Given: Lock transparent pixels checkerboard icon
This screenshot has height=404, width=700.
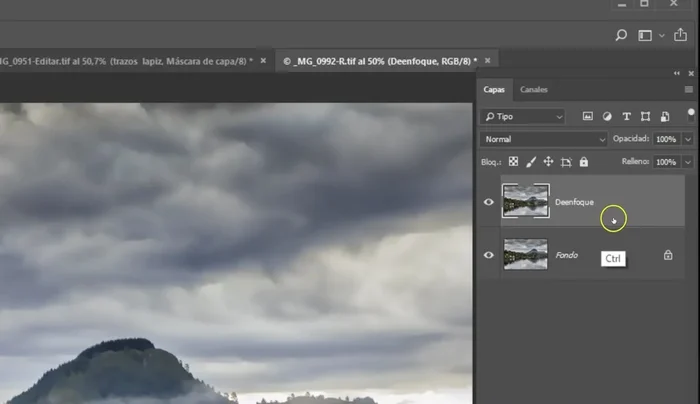Looking at the screenshot, I should (513, 161).
